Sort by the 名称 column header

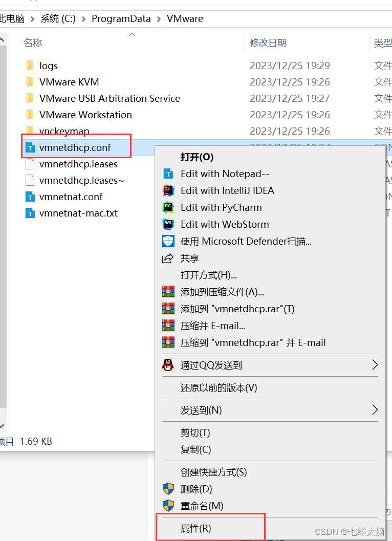coord(33,43)
